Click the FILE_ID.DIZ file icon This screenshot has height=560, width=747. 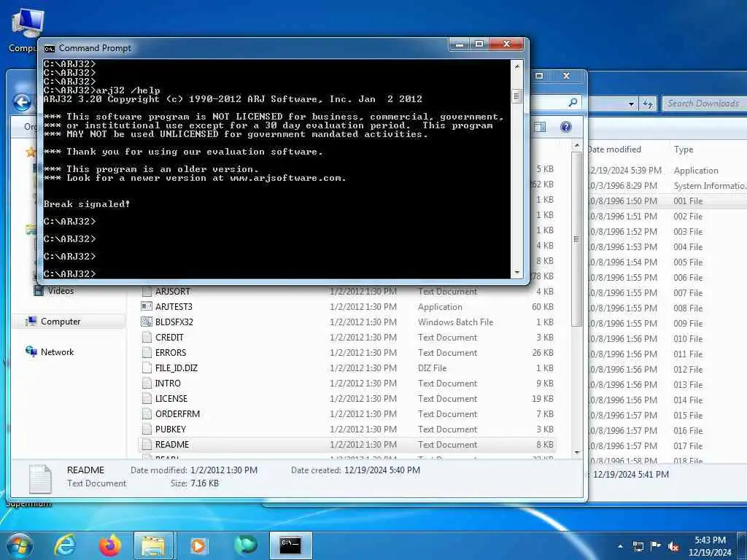click(x=147, y=367)
